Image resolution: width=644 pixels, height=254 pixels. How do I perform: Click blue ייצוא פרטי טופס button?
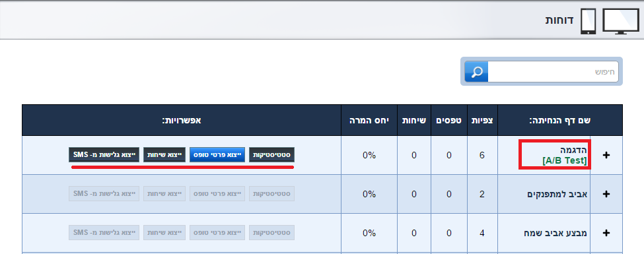217,154
